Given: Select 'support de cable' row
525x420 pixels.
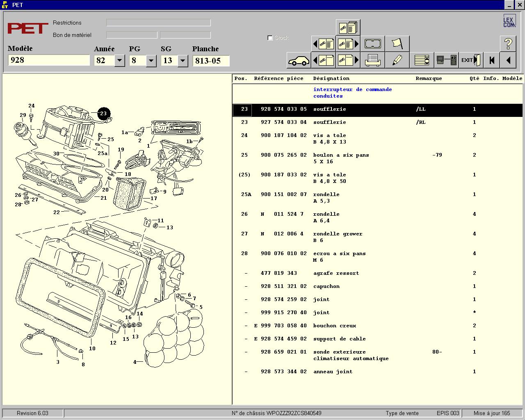Looking at the screenshot, I should click(x=378, y=339).
